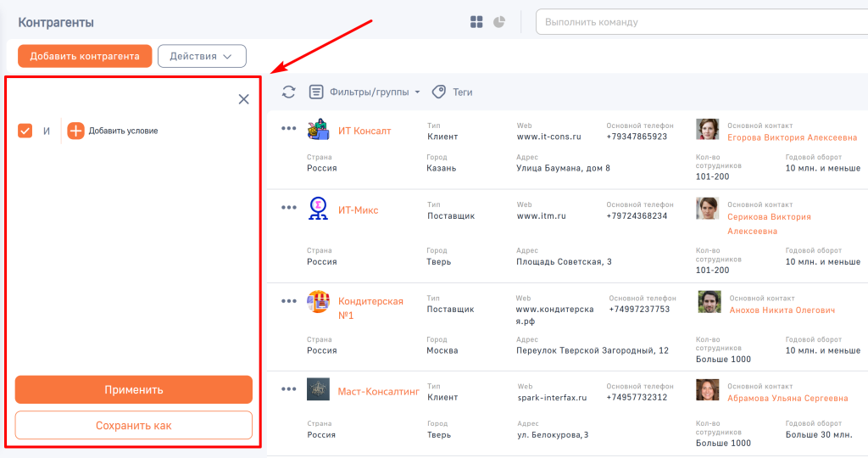Click the Кондитерская №1 logo icon
Viewport: 868px width, 458px height.
click(318, 301)
